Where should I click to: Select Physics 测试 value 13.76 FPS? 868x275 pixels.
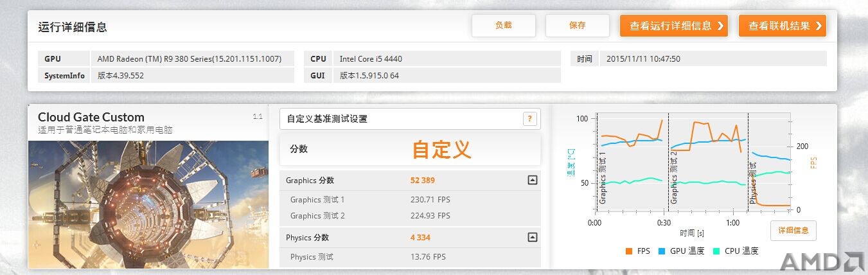(x=428, y=257)
